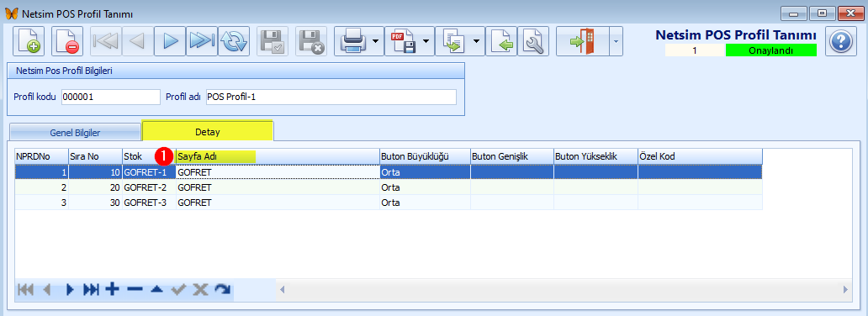868x316 pixels.
Task: Click the document copy icon with green arrow
Action: 453,41
